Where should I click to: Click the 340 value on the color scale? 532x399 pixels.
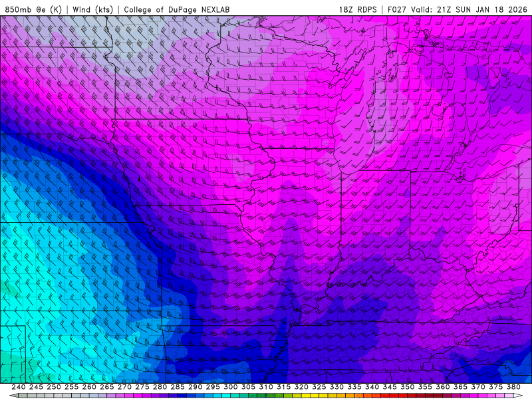click(x=372, y=387)
